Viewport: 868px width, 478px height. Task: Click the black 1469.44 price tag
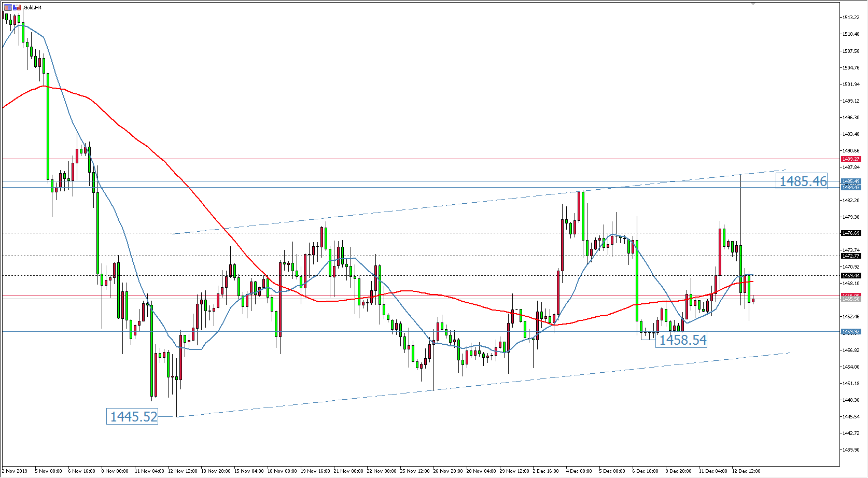851,276
